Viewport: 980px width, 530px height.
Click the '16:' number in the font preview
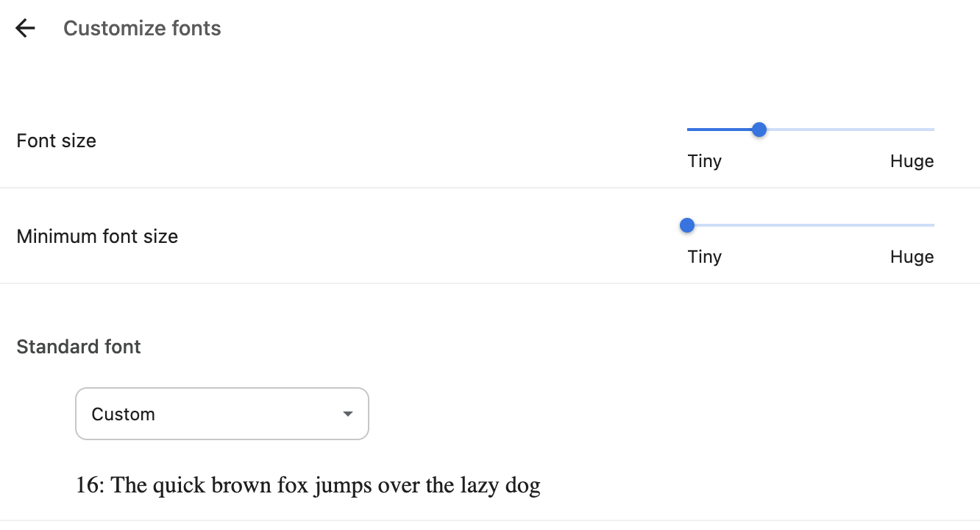coord(90,486)
